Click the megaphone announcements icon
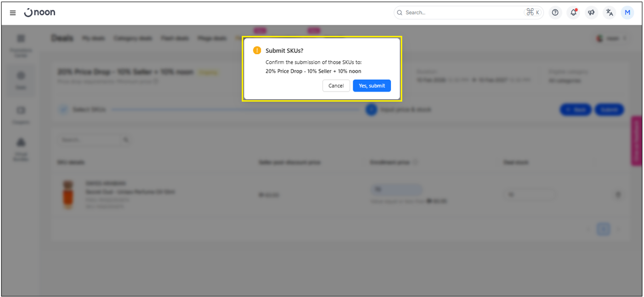The image size is (644, 297). coord(591,13)
